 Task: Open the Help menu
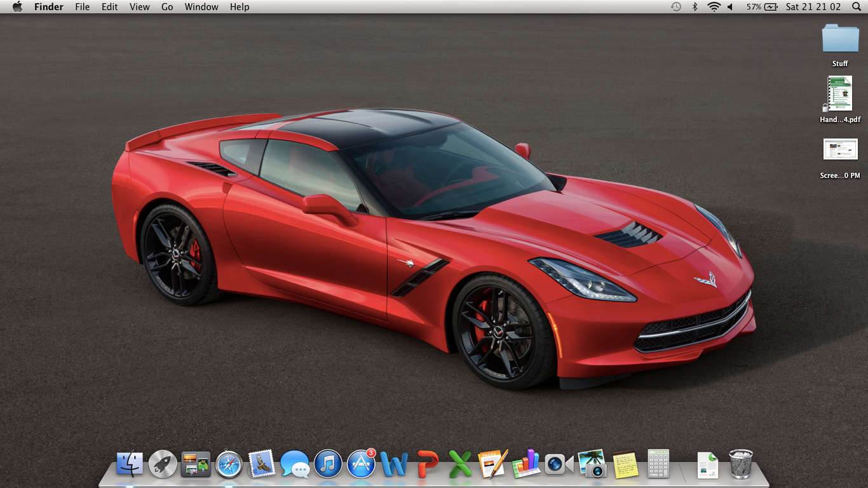(240, 7)
